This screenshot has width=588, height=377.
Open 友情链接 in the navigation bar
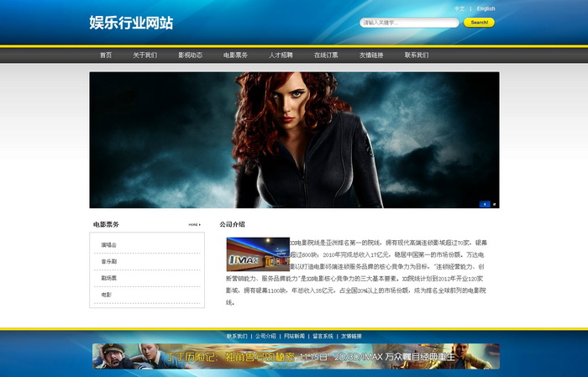(371, 55)
